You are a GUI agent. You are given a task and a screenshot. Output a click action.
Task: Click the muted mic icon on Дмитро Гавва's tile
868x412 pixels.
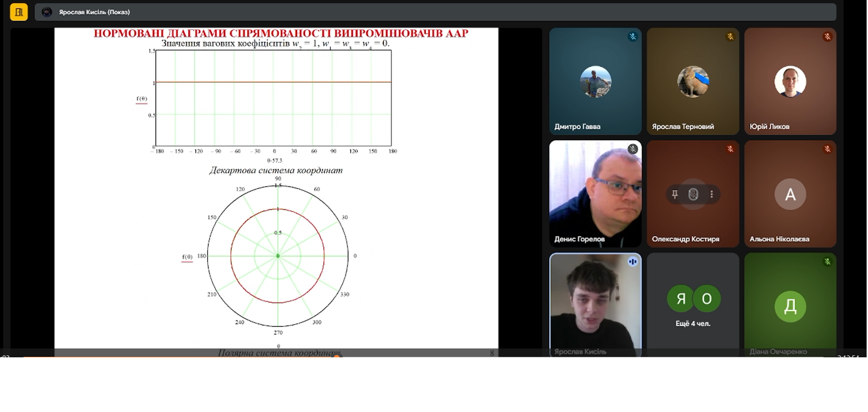(x=633, y=37)
